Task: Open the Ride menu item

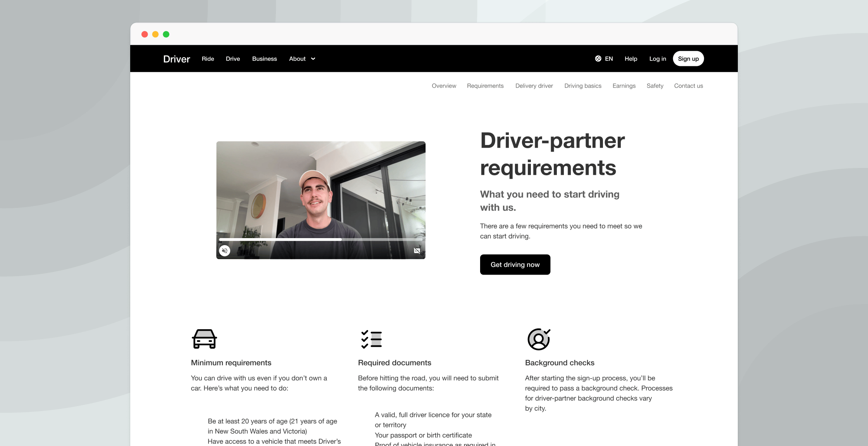Action: click(208, 59)
